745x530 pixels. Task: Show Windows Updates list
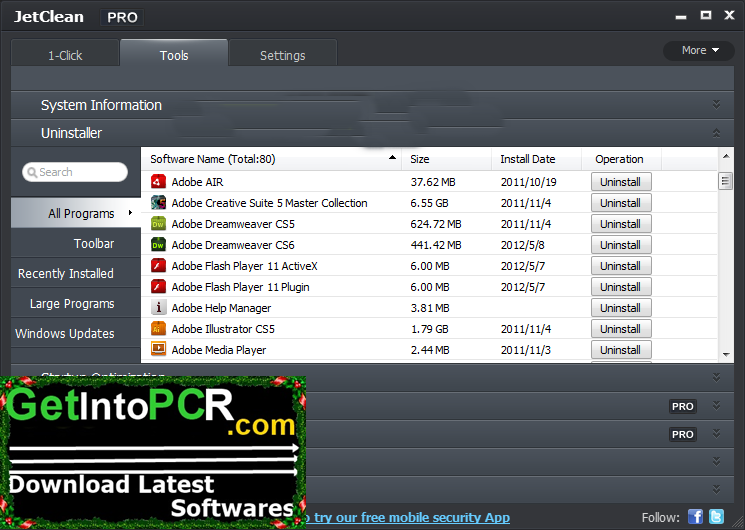[76, 333]
